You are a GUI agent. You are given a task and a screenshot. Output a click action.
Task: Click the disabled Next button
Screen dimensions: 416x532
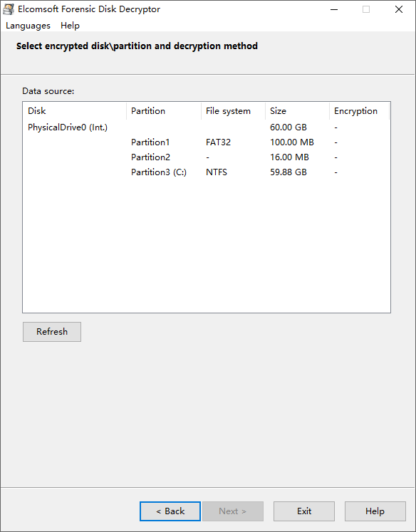pyautogui.click(x=233, y=511)
